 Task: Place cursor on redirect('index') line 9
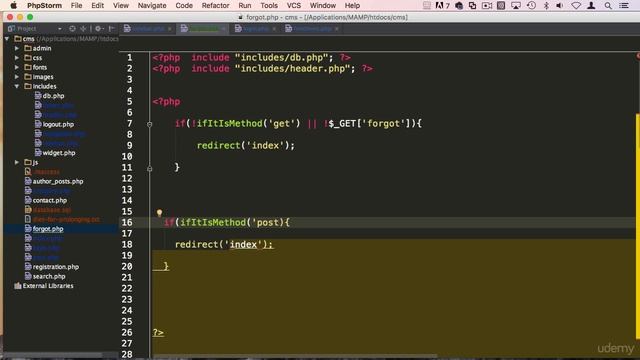pos(245,146)
